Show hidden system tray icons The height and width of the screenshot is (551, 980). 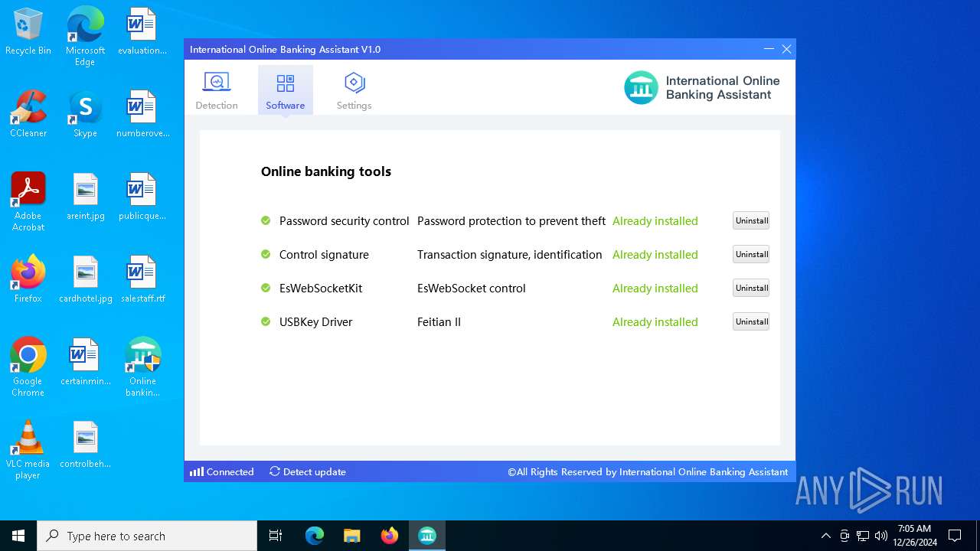coord(825,536)
